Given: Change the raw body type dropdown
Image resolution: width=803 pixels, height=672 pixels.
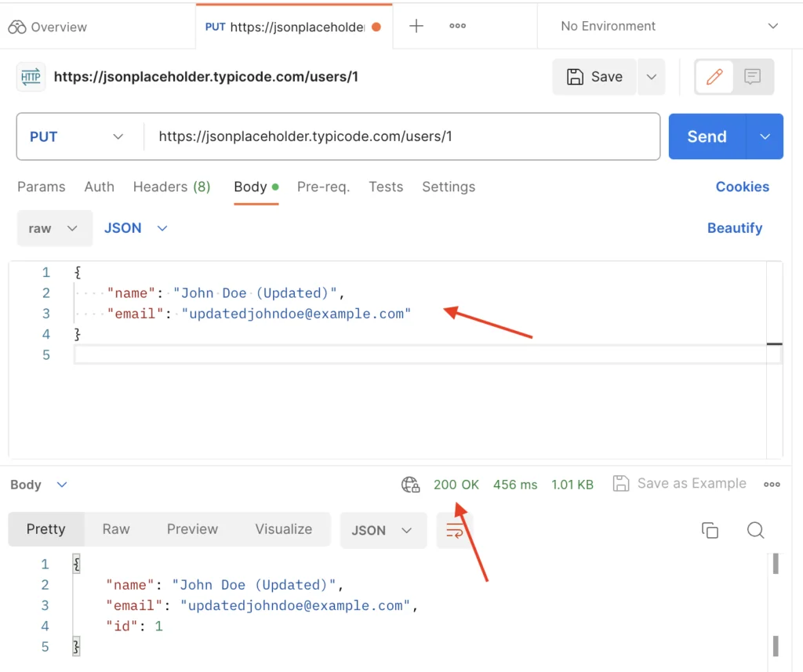Looking at the screenshot, I should pos(54,228).
